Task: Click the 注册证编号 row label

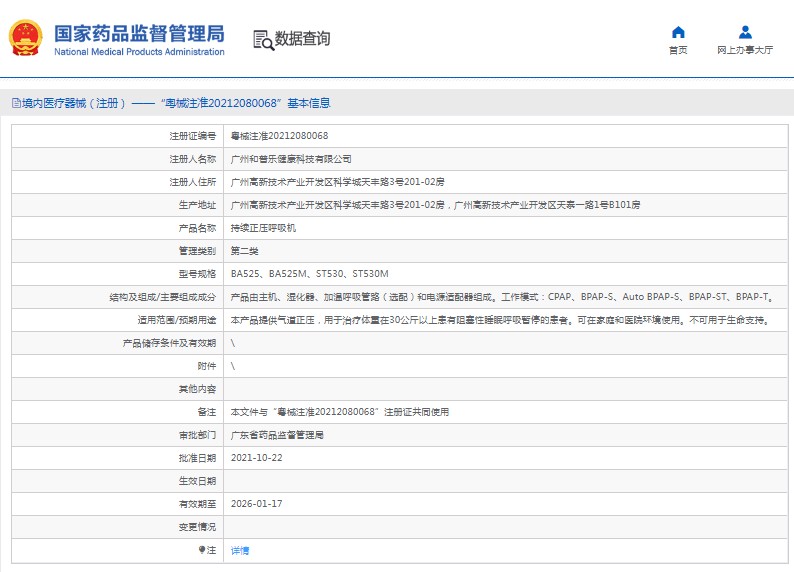Action: (x=192, y=136)
